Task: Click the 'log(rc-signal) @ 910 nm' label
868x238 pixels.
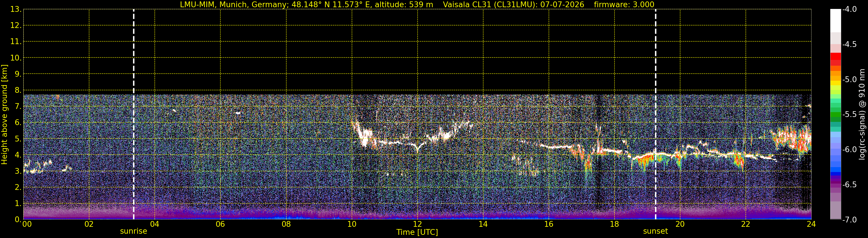Action: pos(862,114)
